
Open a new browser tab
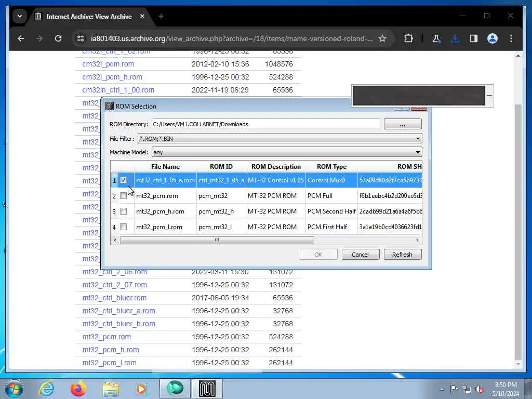click(161, 16)
